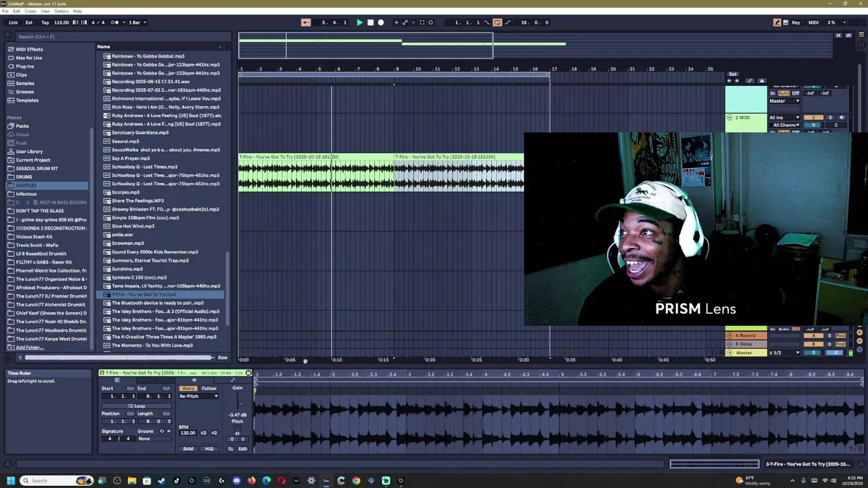868x488 pixels.
Task: Click the lock envelopes icon
Action: click(x=762, y=81)
